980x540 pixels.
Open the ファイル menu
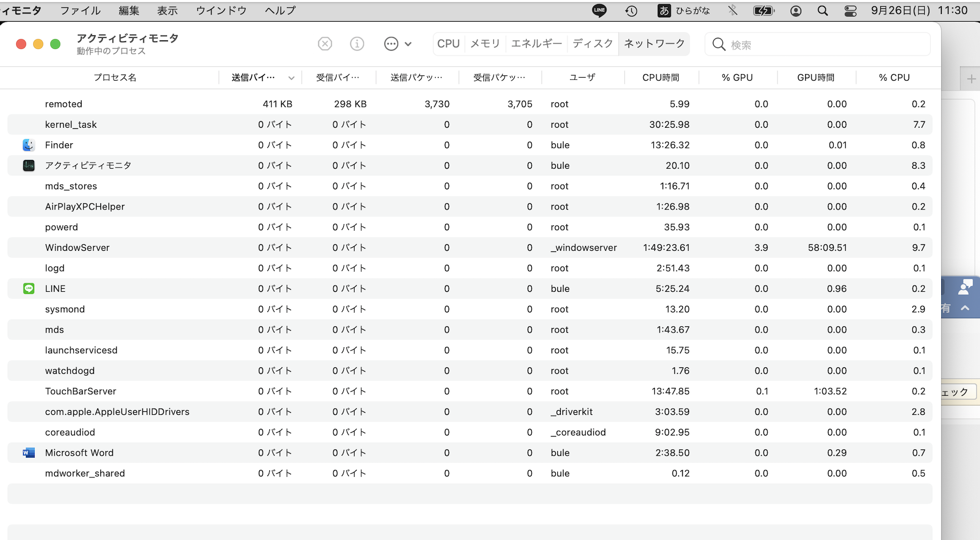80,11
